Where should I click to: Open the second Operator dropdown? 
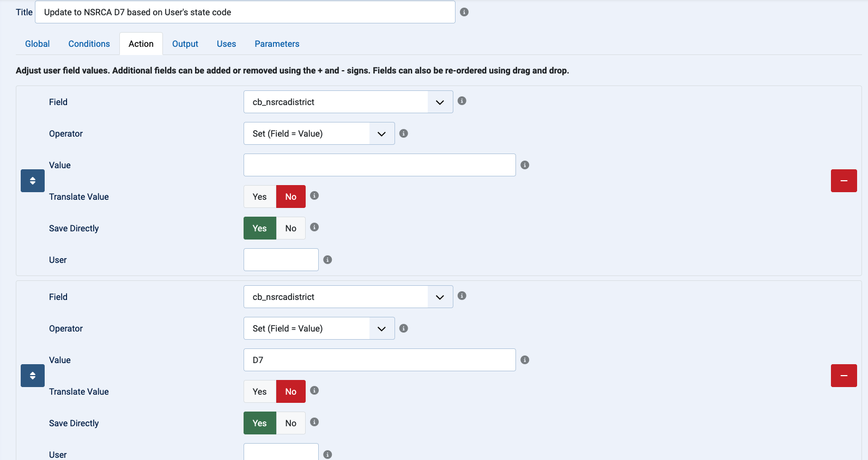click(x=319, y=328)
